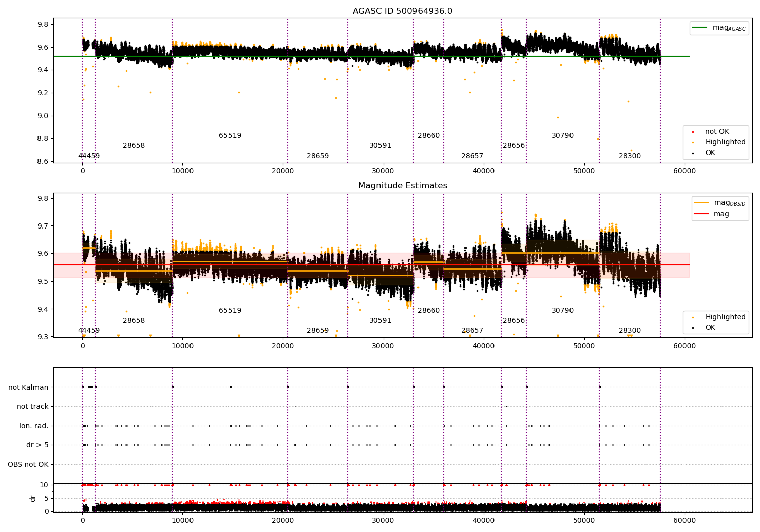Click obsid label 28659 in the middle plot
Image resolution: width=760 pixels, height=532 pixels.
click(x=318, y=331)
